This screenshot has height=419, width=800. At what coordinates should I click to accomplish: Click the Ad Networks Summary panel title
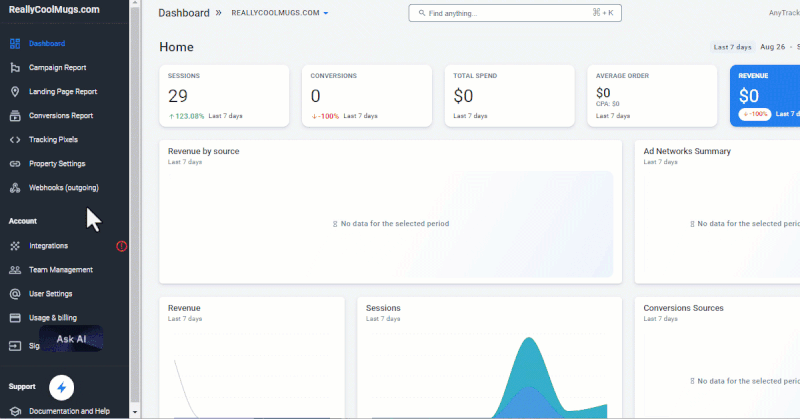687,152
